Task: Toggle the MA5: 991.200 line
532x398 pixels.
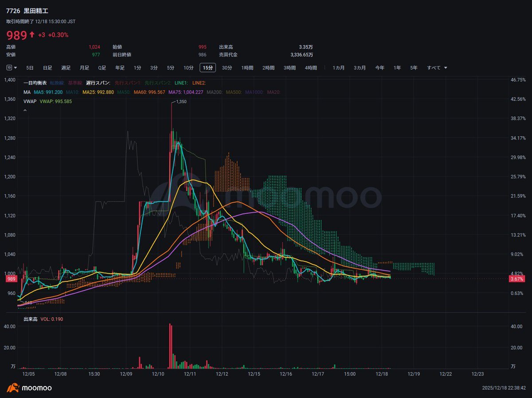Action: (48, 92)
